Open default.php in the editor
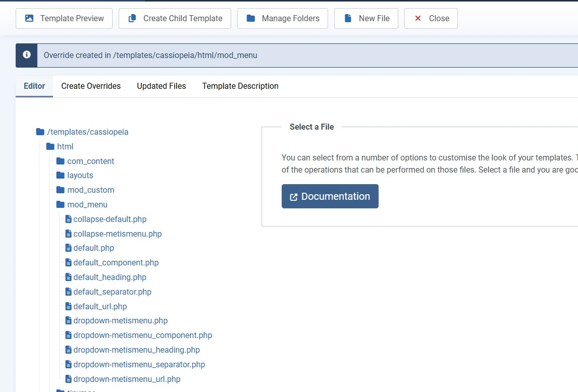 coord(89,248)
